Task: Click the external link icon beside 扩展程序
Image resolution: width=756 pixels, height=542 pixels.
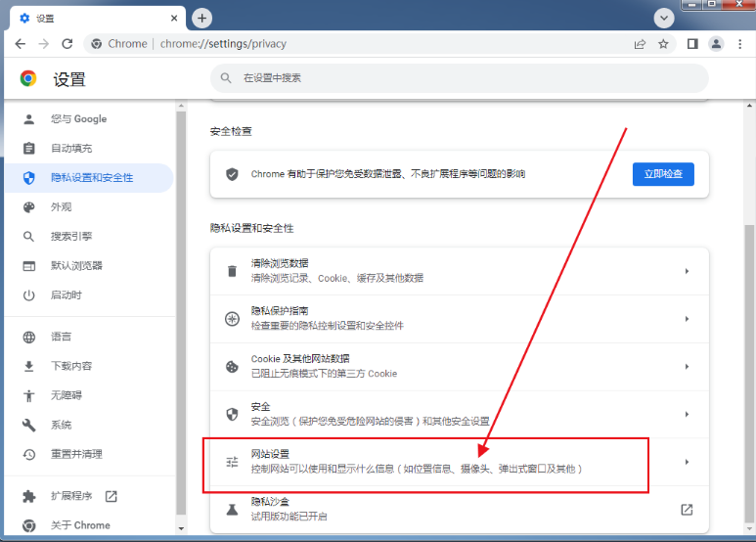Action: coord(111,496)
